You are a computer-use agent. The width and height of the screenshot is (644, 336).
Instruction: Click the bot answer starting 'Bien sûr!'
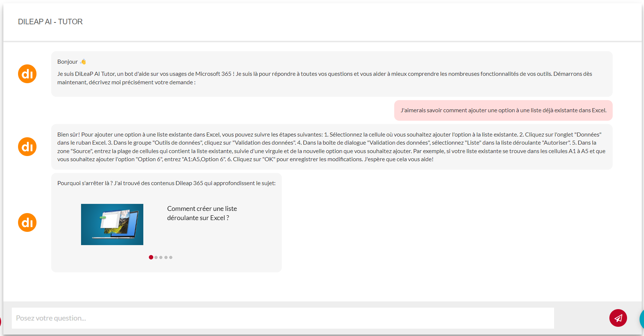pyautogui.click(x=332, y=147)
